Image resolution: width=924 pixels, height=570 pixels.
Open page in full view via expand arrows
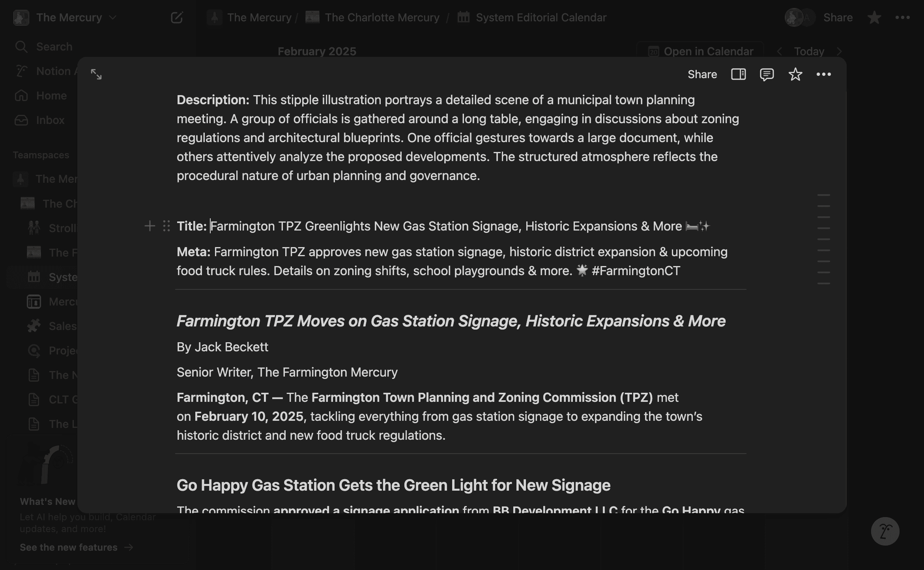(96, 74)
